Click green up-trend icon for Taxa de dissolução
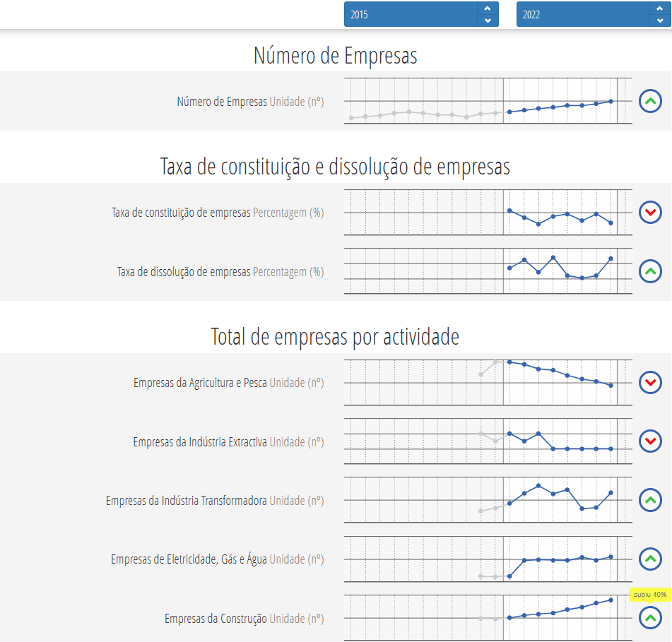672x642 pixels. tap(650, 271)
